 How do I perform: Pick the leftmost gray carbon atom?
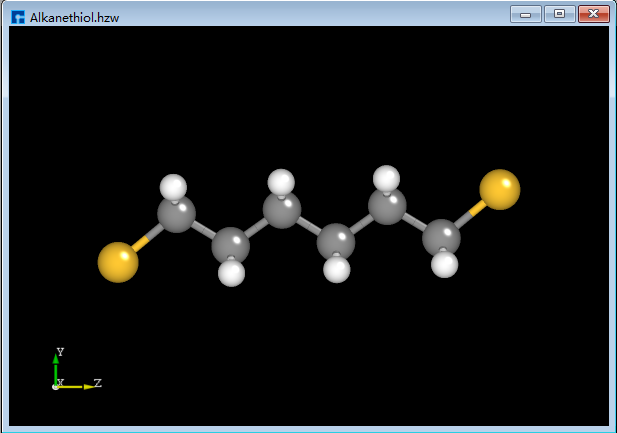click(177, 215)
